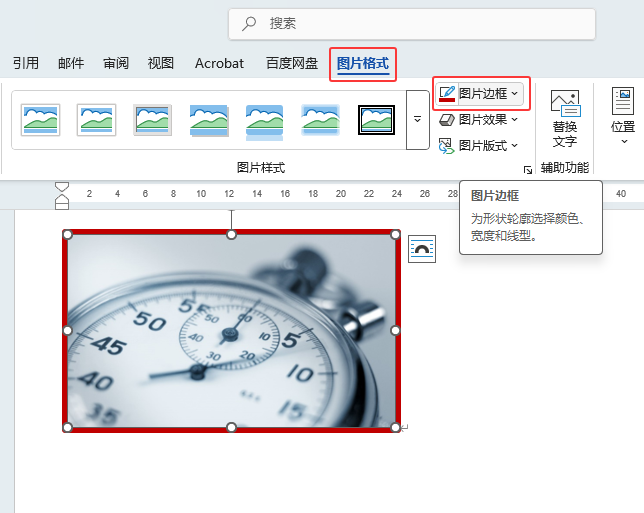This screenshot has width=644, height=513.
Task: Expand the picture styles gallery
Action: pos(417,120)
